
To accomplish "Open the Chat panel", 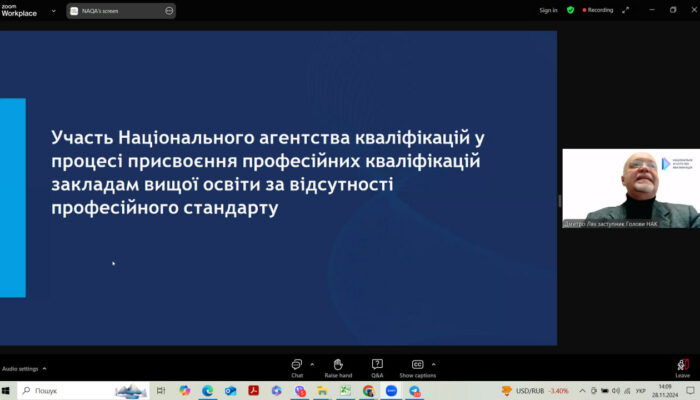I will [x=297, y=366].
